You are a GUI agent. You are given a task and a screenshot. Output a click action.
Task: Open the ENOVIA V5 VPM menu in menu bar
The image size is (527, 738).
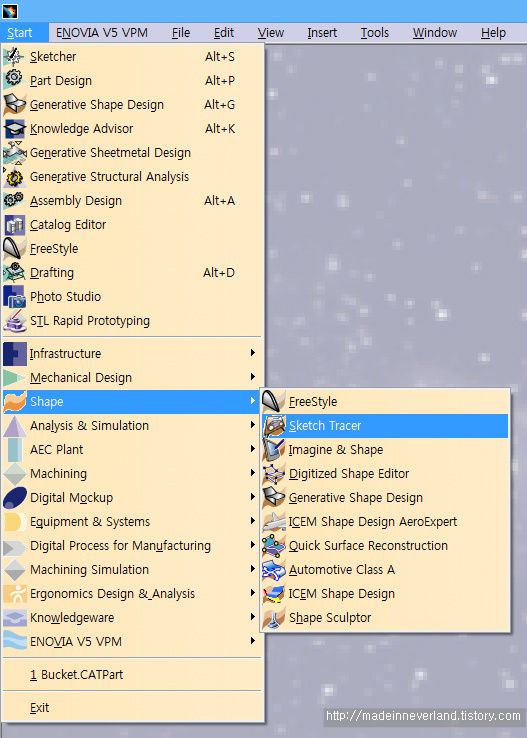click(x=102, y=33)
